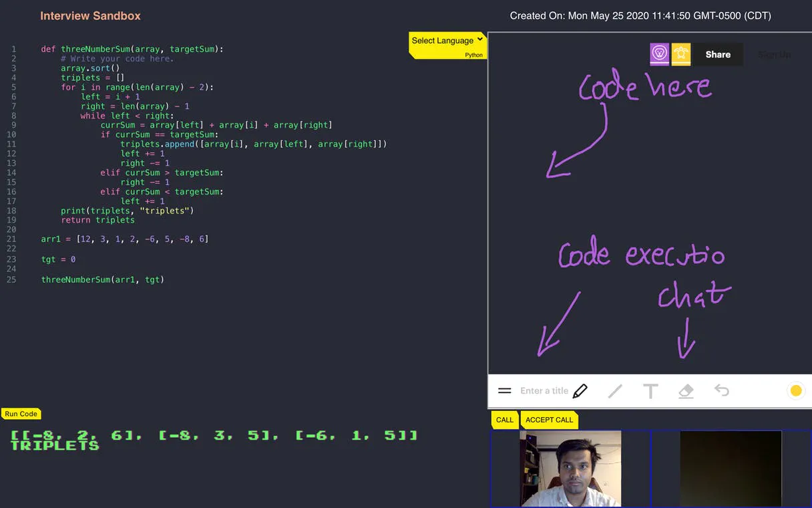Start a call with CALL button
The image size is (812, 508).
click(505, 420)
